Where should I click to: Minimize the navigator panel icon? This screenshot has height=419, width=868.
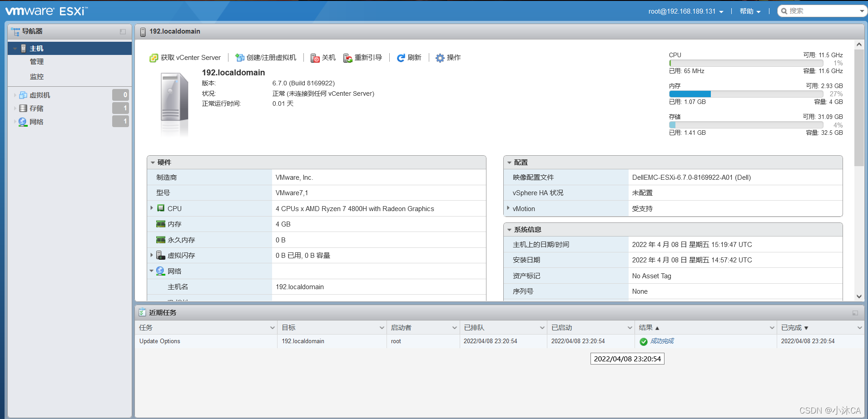(x=123, y=32)
